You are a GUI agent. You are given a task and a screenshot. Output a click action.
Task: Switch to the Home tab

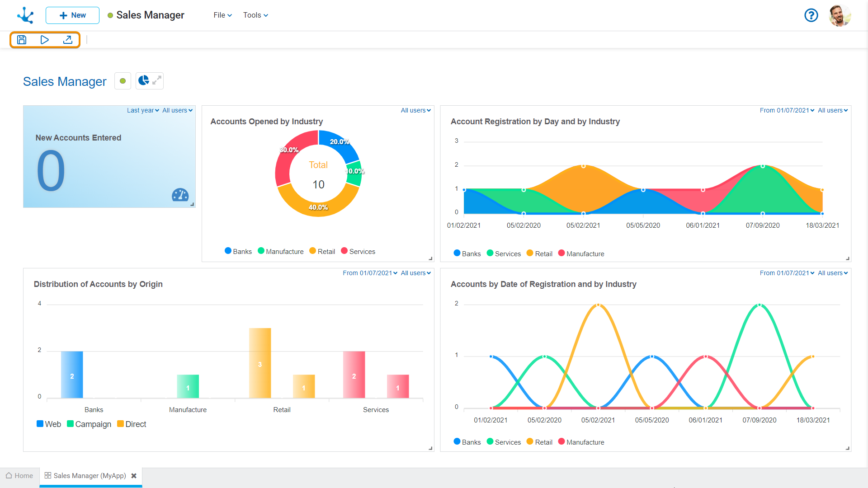(x=19, y=476)
